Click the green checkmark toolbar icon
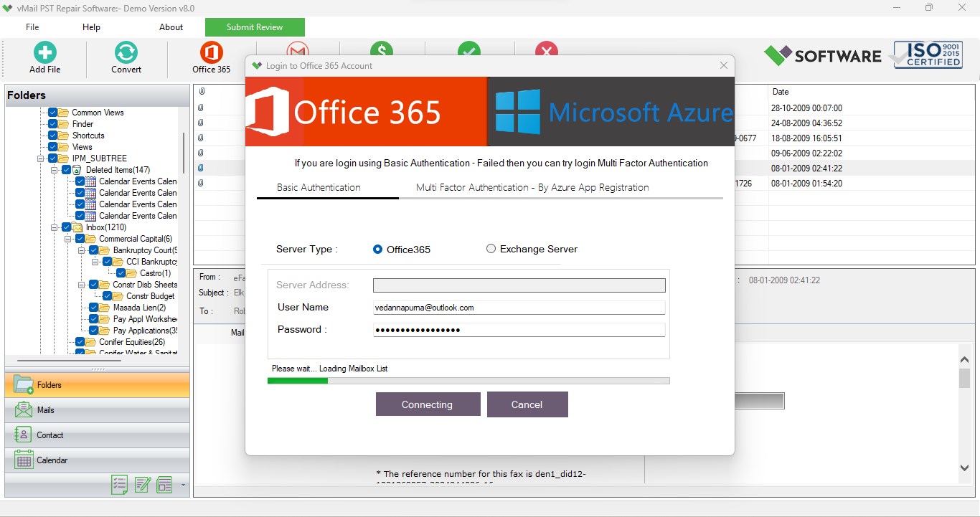 tap(469, 49)
